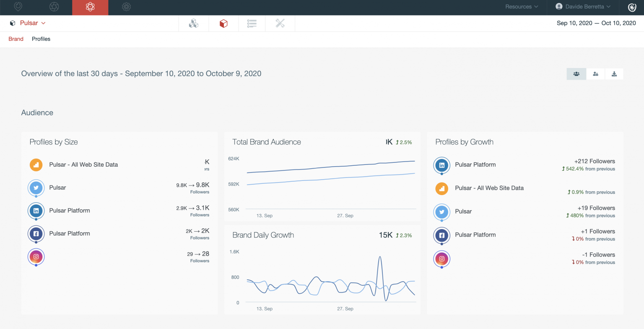Open the date range Sep 10 – Oct 10, 2020
The height and width of the screenshot is (329, 644).
pyautogui.click(x=596, y=23)
